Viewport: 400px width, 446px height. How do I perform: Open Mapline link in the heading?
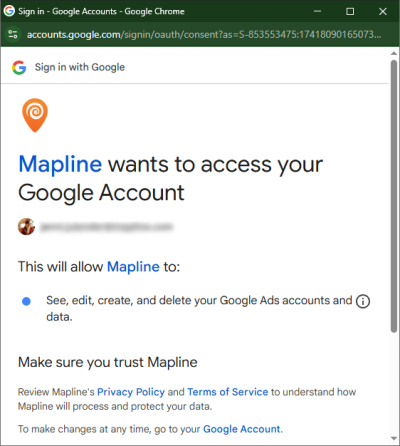(x=60, y=164)
